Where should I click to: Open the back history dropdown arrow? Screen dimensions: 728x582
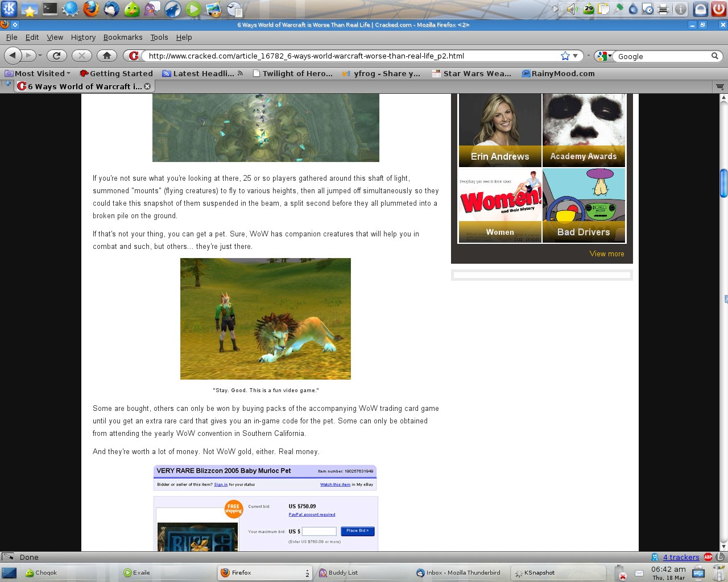[40, 56]
